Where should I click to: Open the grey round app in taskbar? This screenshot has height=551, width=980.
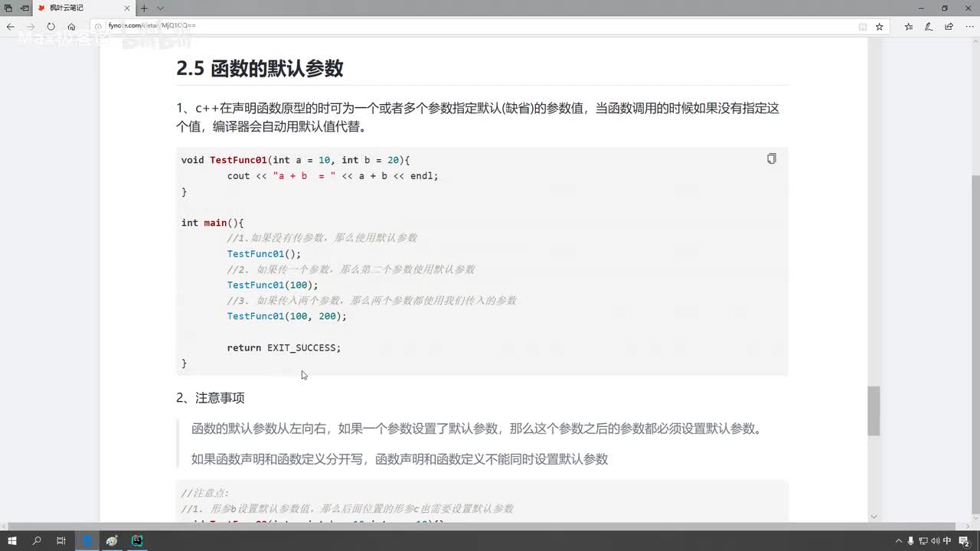point(112,540)
